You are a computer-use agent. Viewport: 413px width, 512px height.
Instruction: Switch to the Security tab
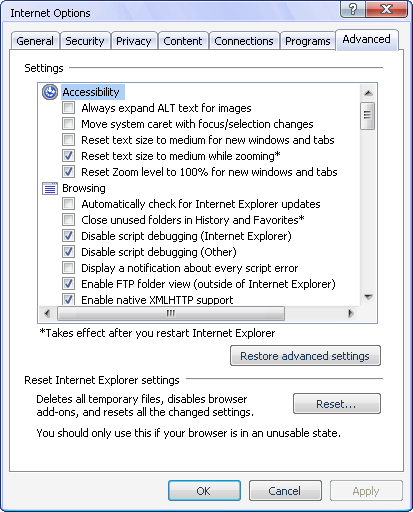tap(85, 41)
